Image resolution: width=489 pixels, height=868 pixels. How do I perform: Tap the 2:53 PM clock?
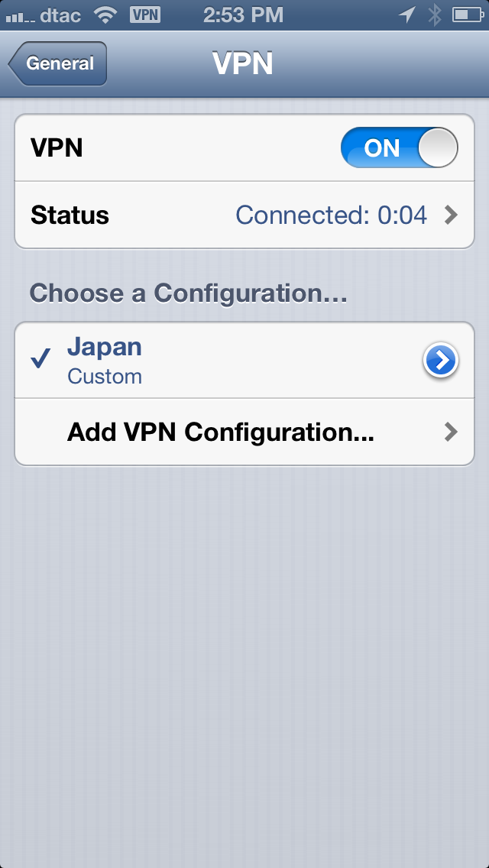tap(243, 15)
